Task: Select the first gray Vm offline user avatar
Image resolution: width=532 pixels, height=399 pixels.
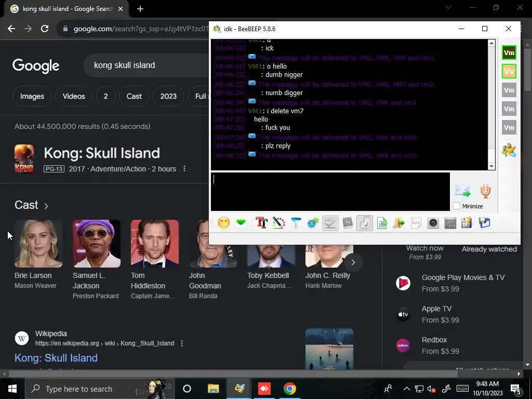Action: (x=509, y=90)
